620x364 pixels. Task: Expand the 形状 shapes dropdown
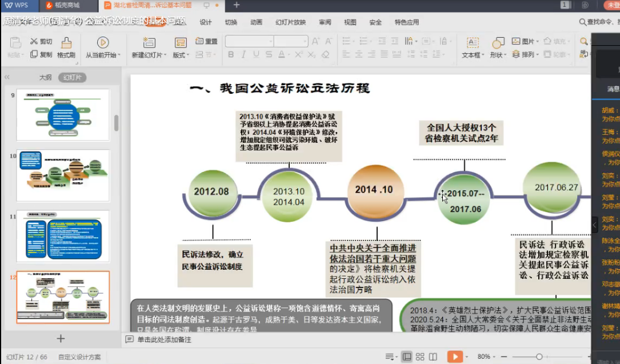(x=498, y=55)
